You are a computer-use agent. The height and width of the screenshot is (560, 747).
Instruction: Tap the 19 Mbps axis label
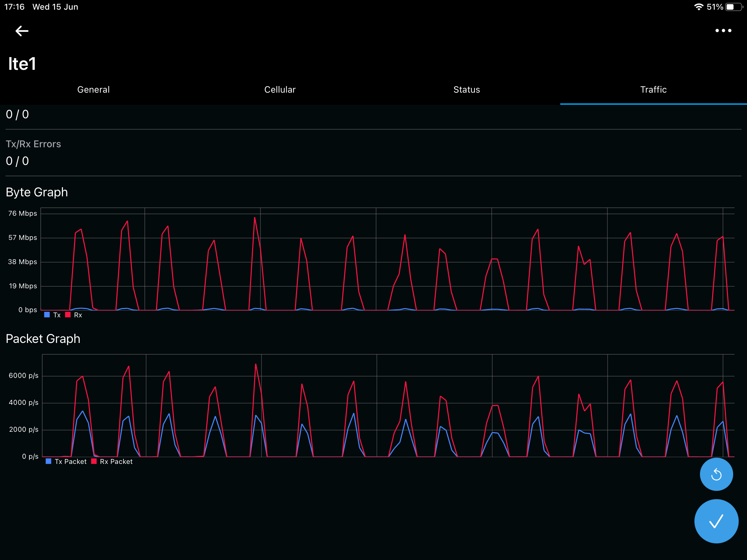pos(23,286)
